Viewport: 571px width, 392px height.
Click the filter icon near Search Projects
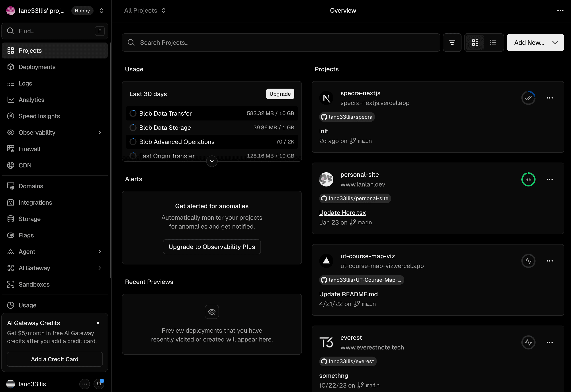(452, 43)
